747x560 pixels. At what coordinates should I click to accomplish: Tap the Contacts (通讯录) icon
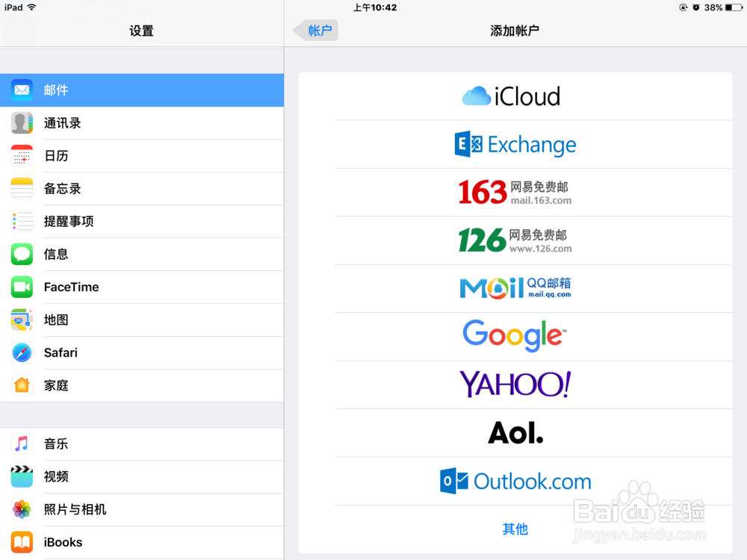tap(22, 123)
